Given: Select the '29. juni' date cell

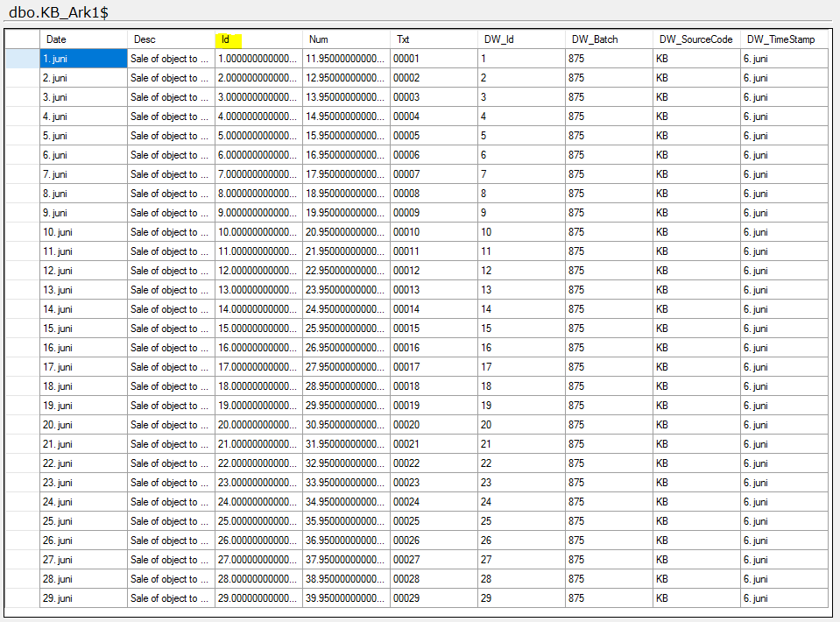Looking at the screenshot, I should tap(83, 598).
